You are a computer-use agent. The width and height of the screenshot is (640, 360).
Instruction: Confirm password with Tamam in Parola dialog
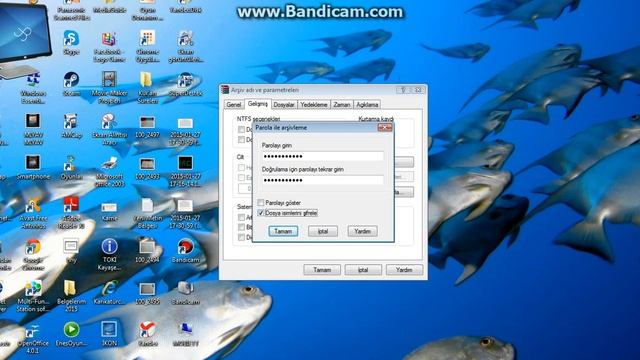[x=283, y=231]
